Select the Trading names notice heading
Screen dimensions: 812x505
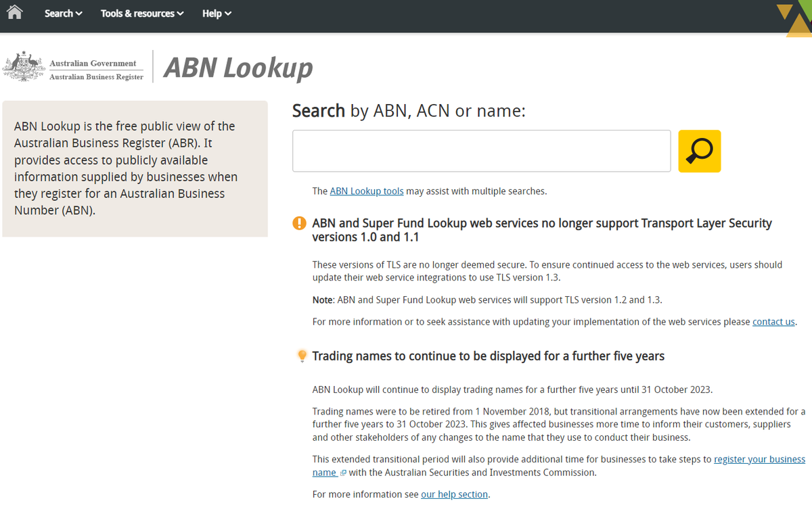click(x=488, y=356)
